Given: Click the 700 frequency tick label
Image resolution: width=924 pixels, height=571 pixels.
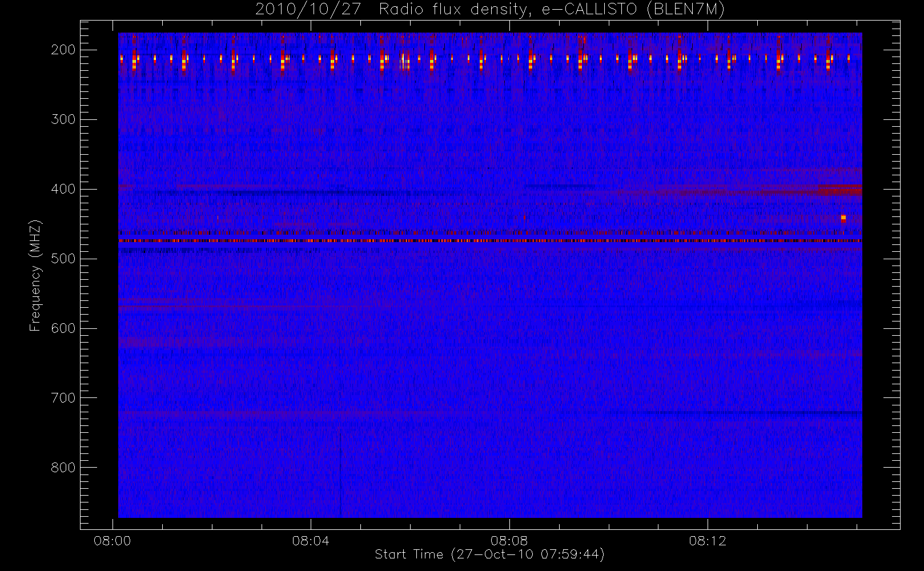Looking at the screenshot, I should (63, 398).
